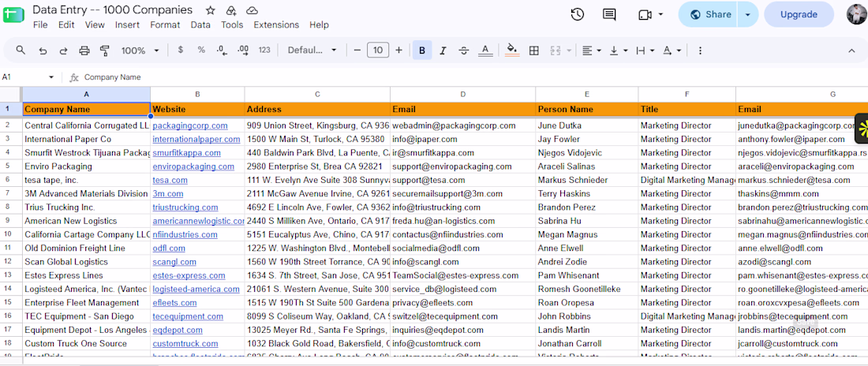Toggle italic formatting

[443, 50]
